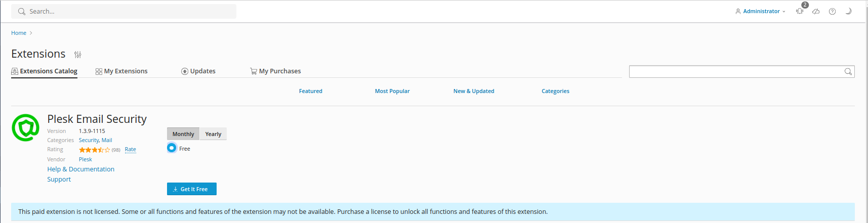This screenshot has width=868, height=223.
Task: Open the Updates tab
Action: (x=198, y=71)
